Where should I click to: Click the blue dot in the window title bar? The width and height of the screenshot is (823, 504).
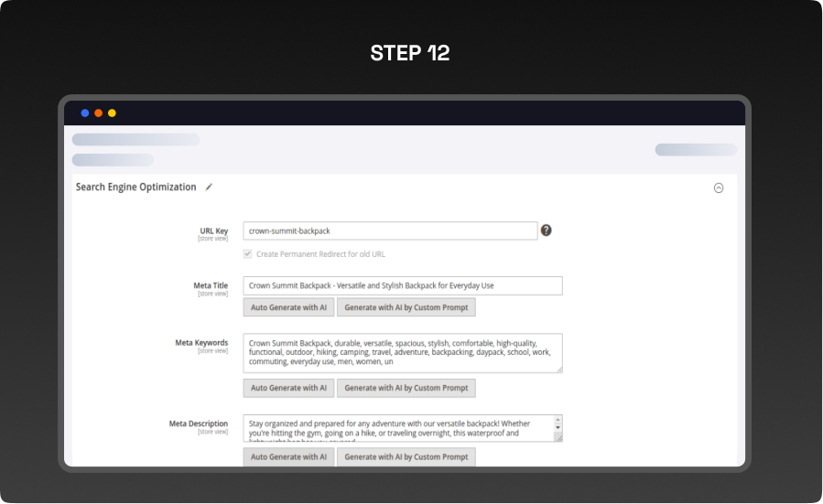85,113
